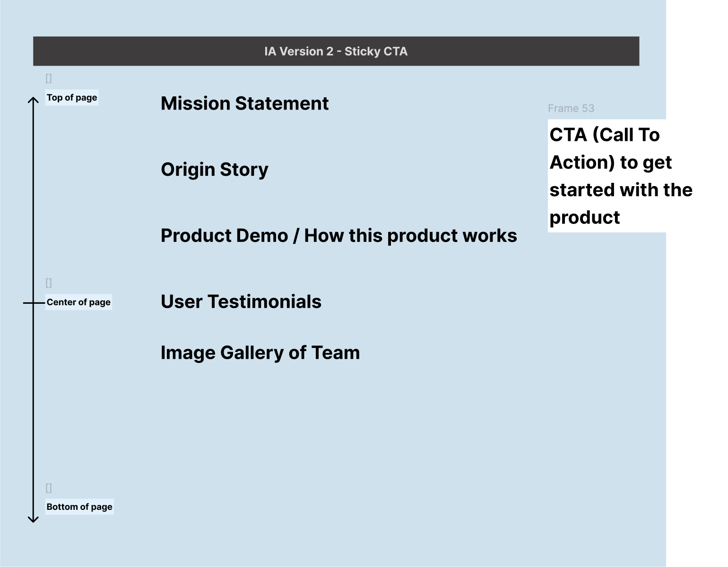The width and height of the screenshot is (728, 567).
Task: Select the Top of page label
Action: click(x=72, y=97)
